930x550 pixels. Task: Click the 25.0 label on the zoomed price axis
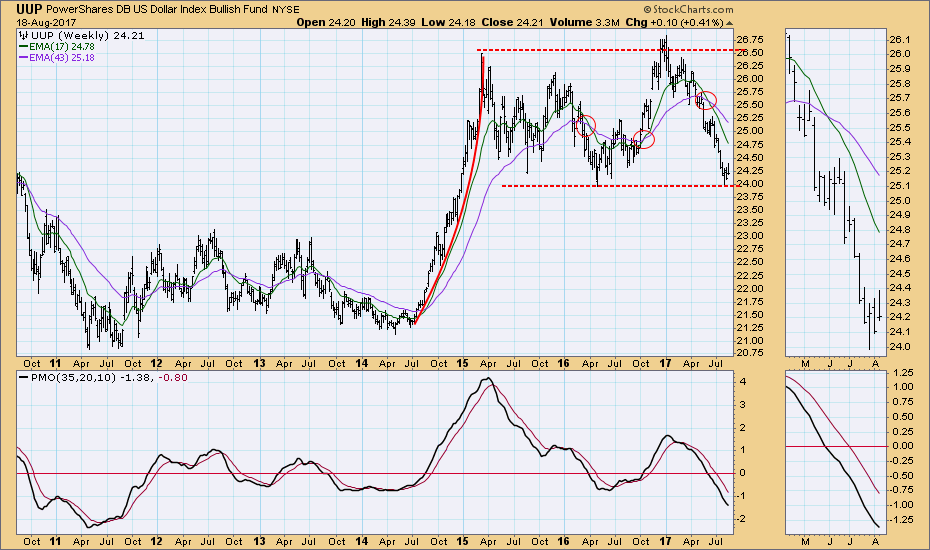[899, 201]
